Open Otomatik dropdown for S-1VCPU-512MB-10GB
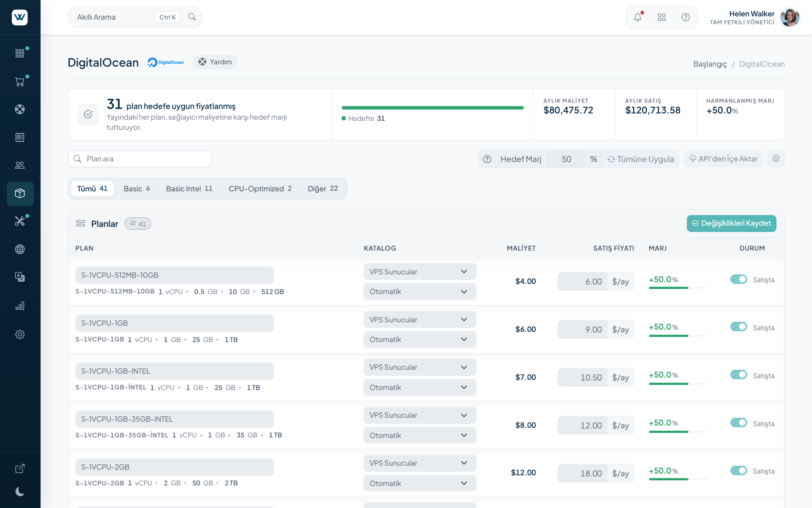 coord(420,292)
